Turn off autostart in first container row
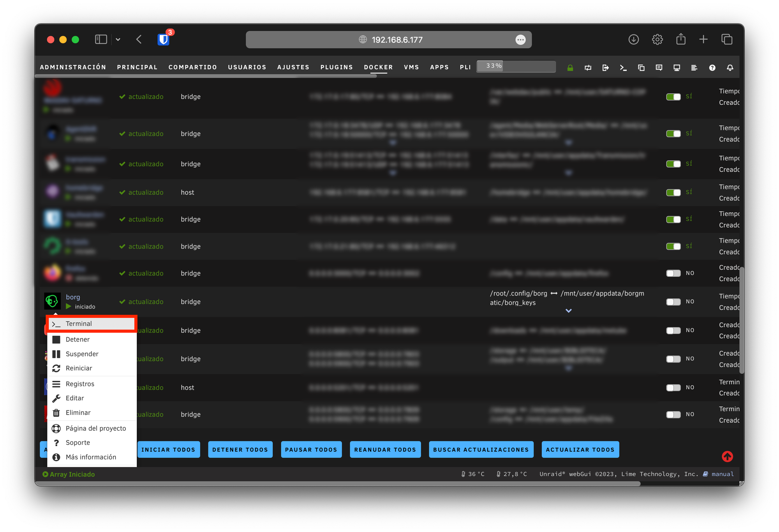779x532 pixels. point(673,97)
